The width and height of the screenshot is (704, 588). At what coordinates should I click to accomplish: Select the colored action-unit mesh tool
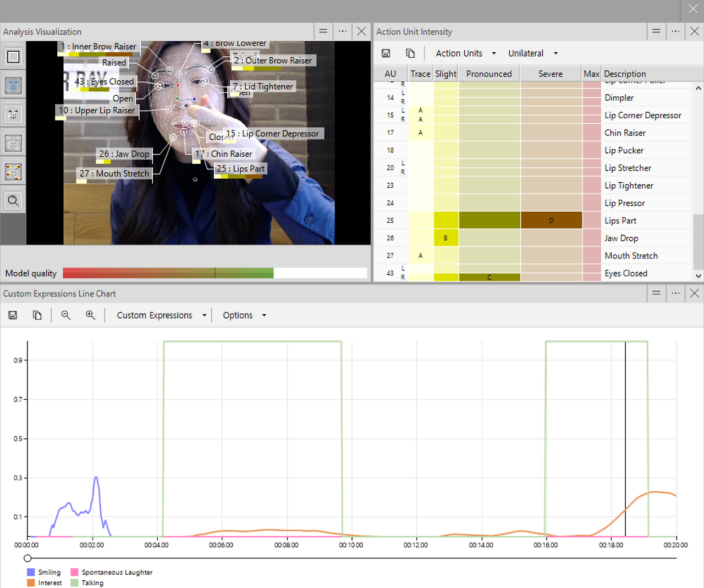point(13,171)
